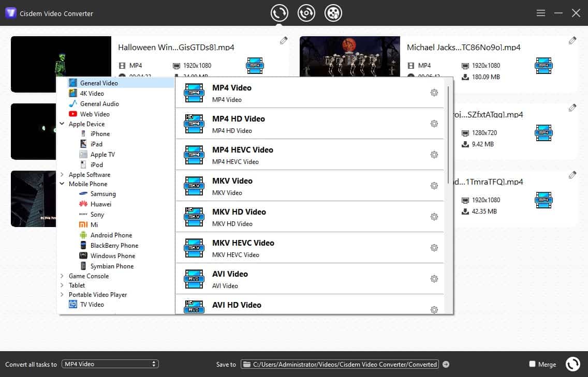
Task: Open output format icon for Halloween Win video
Action: (255, 66)
